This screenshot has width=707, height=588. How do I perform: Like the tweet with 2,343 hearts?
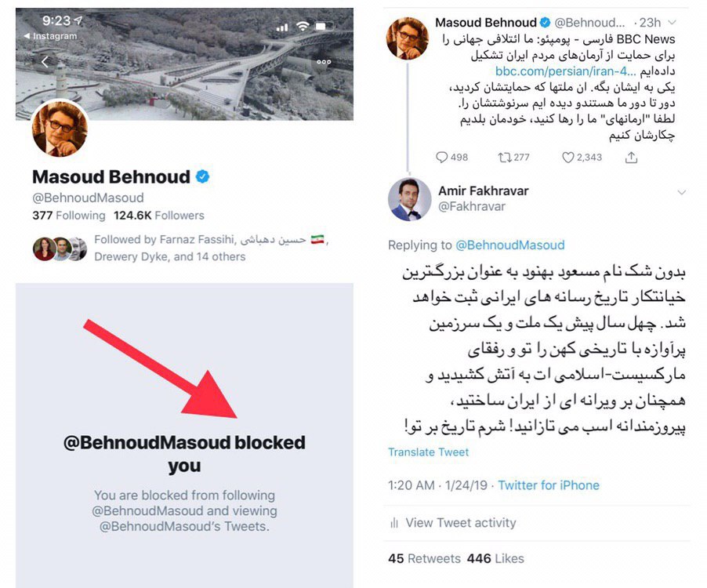(567, 158)
